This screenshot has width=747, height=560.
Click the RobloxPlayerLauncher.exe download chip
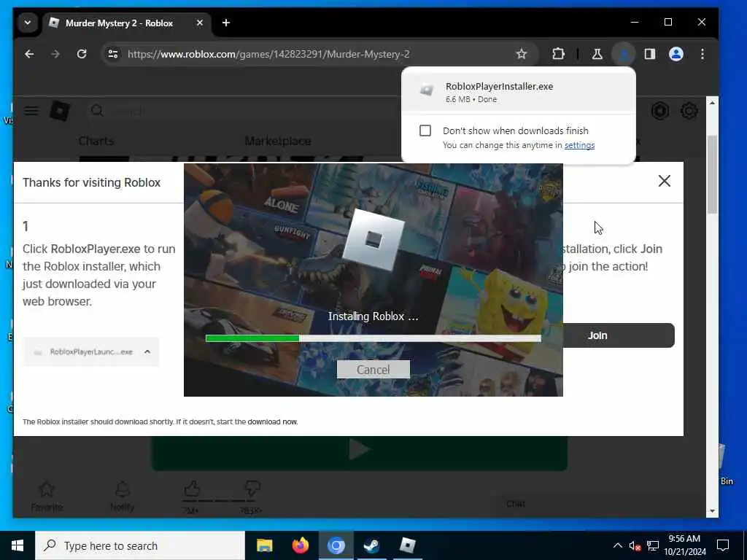90,352
